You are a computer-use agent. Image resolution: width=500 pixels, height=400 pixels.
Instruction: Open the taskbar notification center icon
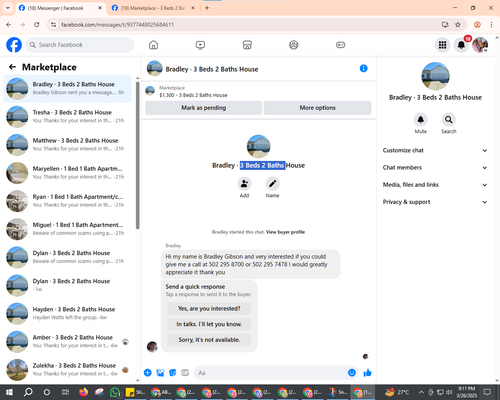[487, 392]
